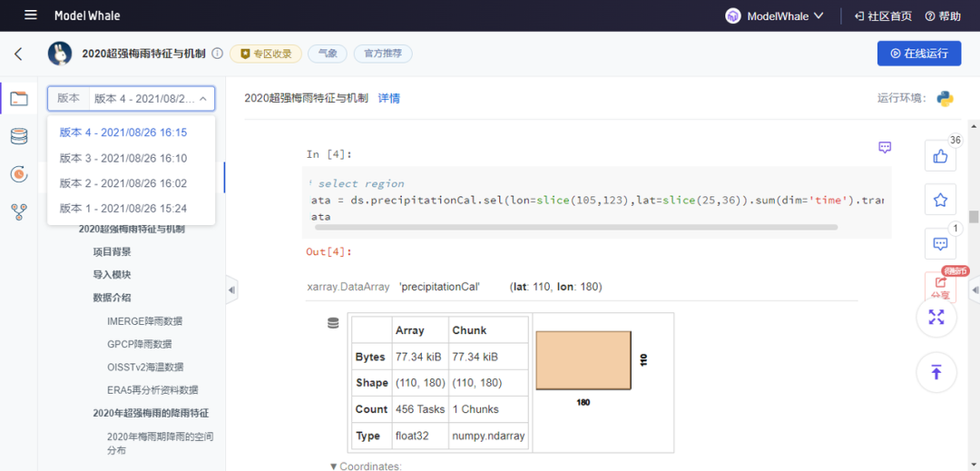Image resolution: width=980 pixels, height=471 pixels.
Task: Open the comments panel icon
Action: (x=940, y=243)
